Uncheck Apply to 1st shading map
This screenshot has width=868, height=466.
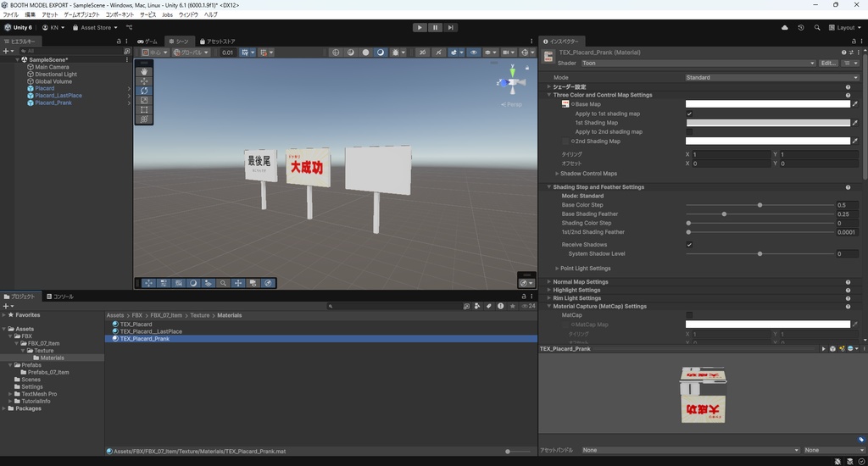click(689, 114)
